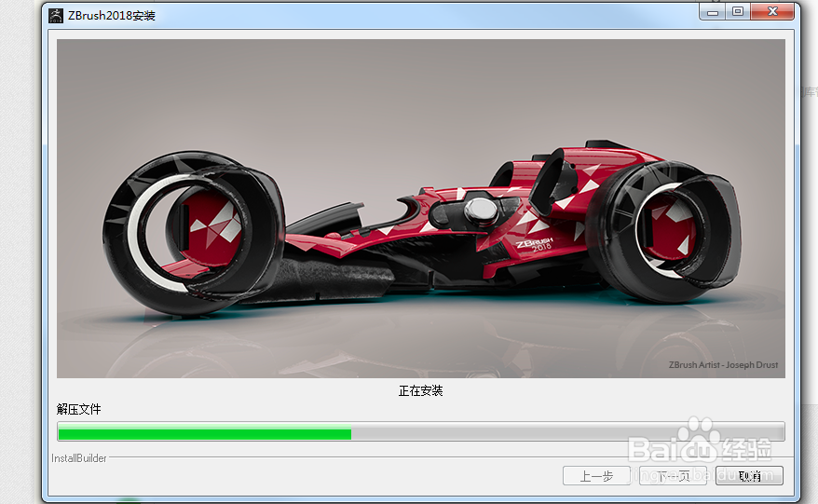This screenshot has width=818, height=504.
Task: Click the installation progress bar
Action: 420,432
